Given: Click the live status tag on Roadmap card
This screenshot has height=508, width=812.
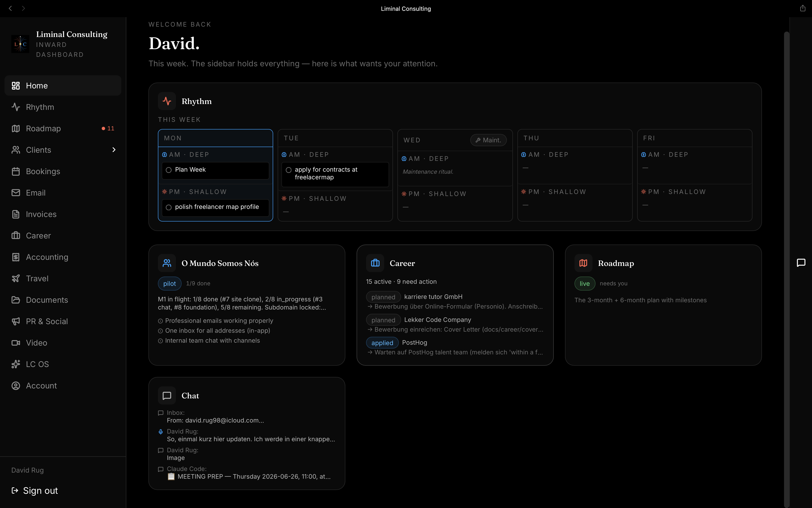Looking at the screenshot, I should point(585,284).
